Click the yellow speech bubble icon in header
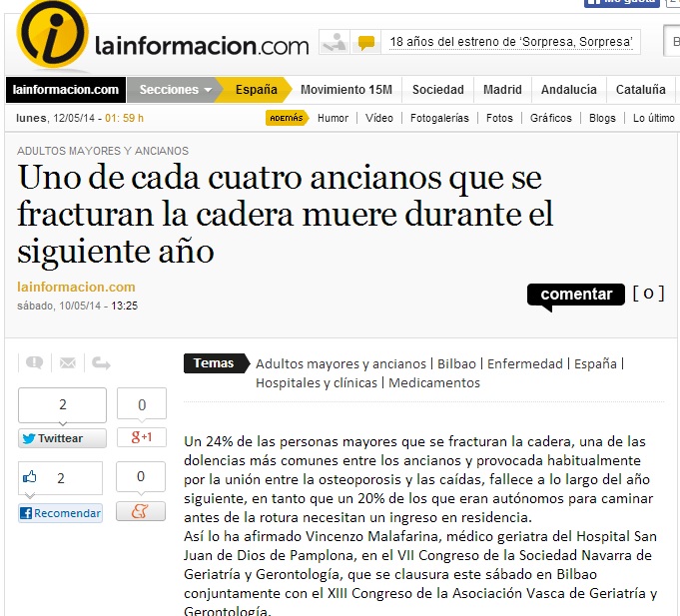This screenshot has height=616, width=680. pos(366,43)
